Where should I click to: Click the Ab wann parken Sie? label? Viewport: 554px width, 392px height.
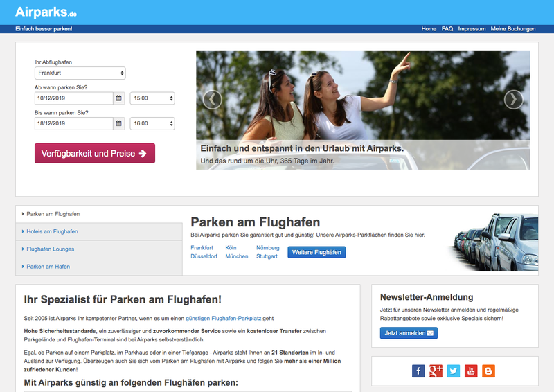61,87
